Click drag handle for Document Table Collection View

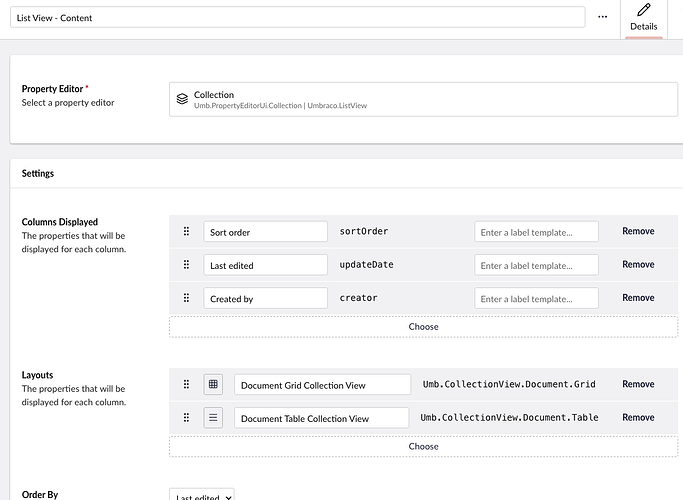pyautogui.click(x=186, y=418)
